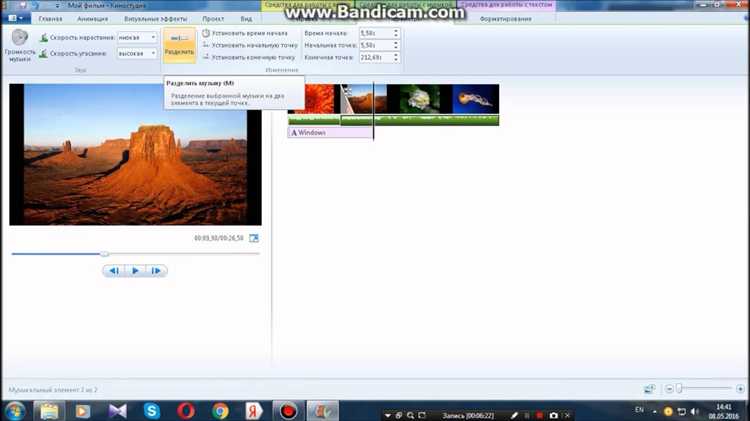Screen dimensions: 750x421
Task: Open the Animations (Анимация) ribbon tab
Action: (x=92, y=19)
